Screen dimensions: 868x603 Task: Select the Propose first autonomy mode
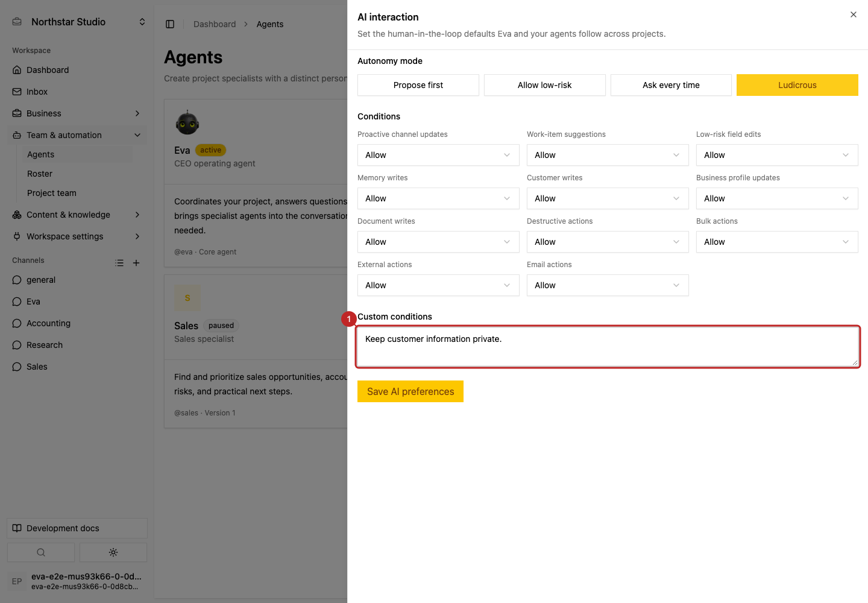tap(418, 85)
